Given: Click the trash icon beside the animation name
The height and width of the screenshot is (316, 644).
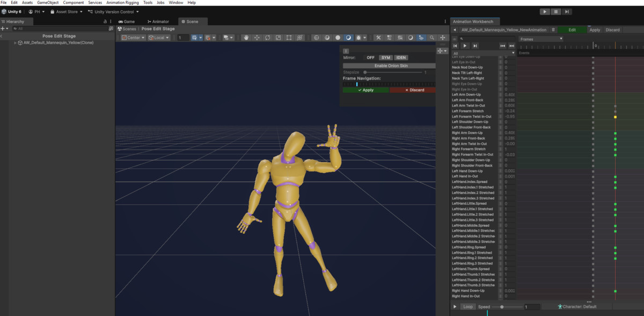Looking at the screenshot, I should point(553,30).
